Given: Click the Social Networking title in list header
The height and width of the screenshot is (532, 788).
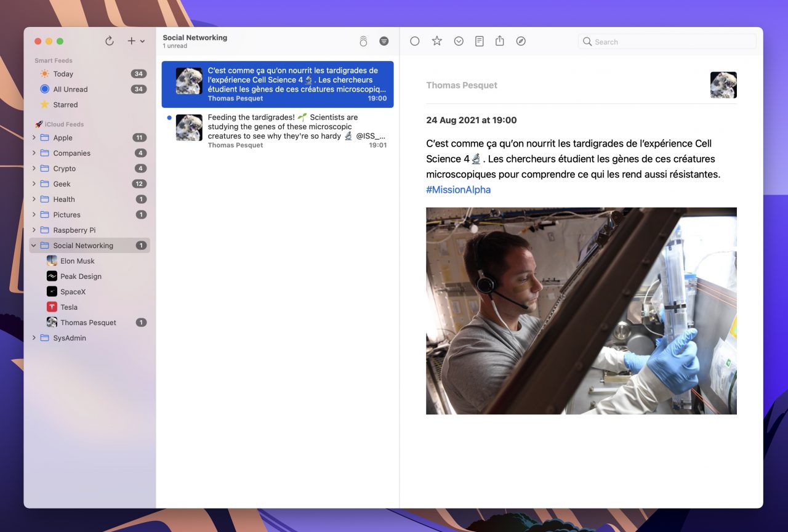Looking at the screenshot, I should click(195, 38).
